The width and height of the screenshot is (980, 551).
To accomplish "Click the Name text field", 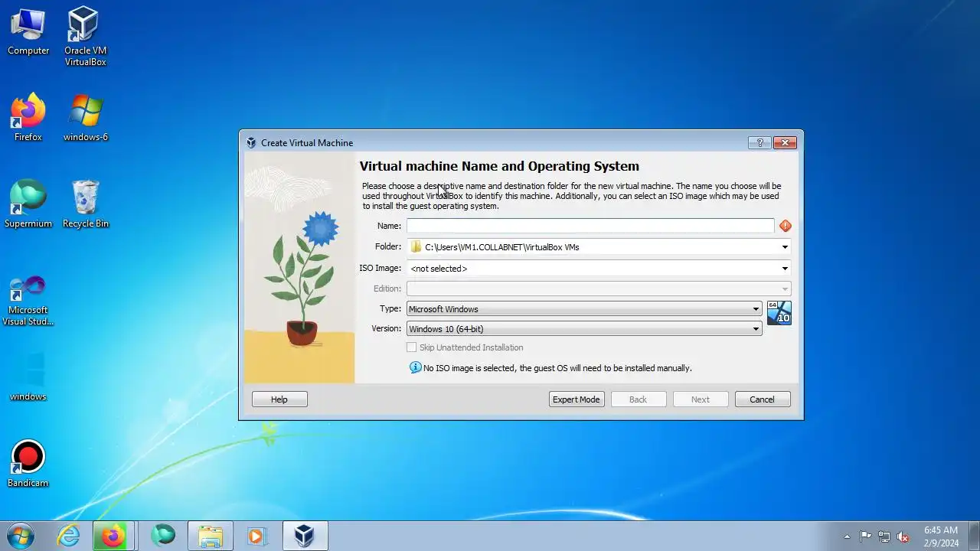I will point(590,226).
